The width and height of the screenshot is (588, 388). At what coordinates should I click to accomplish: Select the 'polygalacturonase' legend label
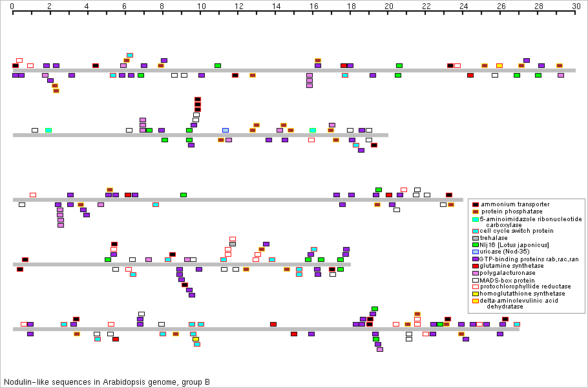point(508,273)
